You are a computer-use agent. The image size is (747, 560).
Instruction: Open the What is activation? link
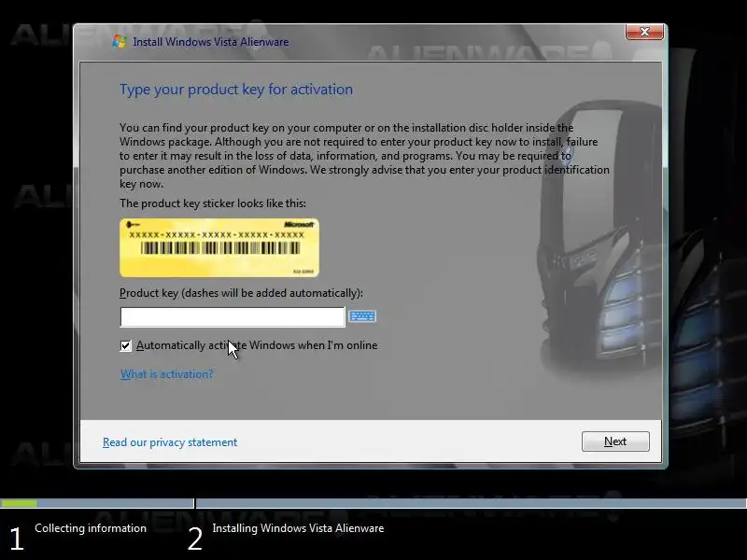click(x=167, y=374)
